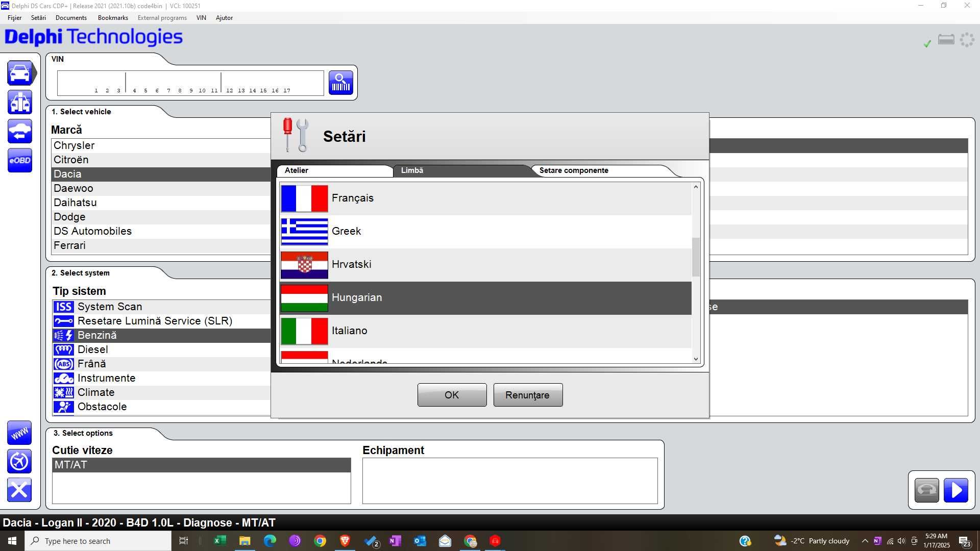This screenshot has height=551, width=980.
Task: Click the Diesel glow plug icon
Action: [64, 349]
